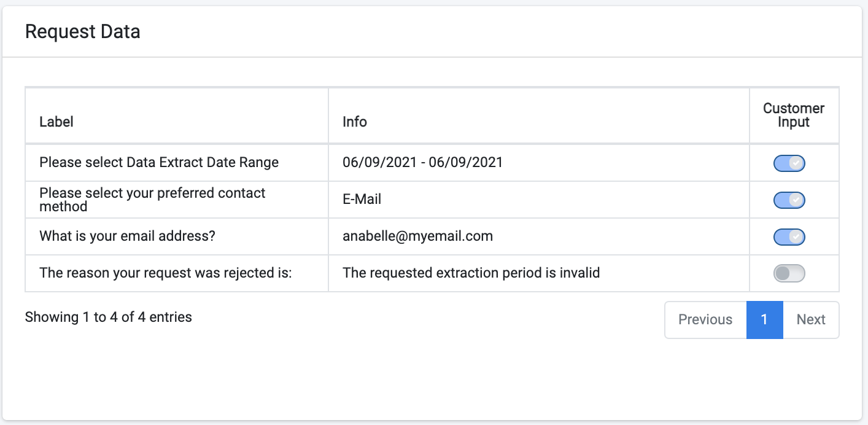868x425 pixels.
Task: Sort by Customer Input column header
Action: coord(794,115)
